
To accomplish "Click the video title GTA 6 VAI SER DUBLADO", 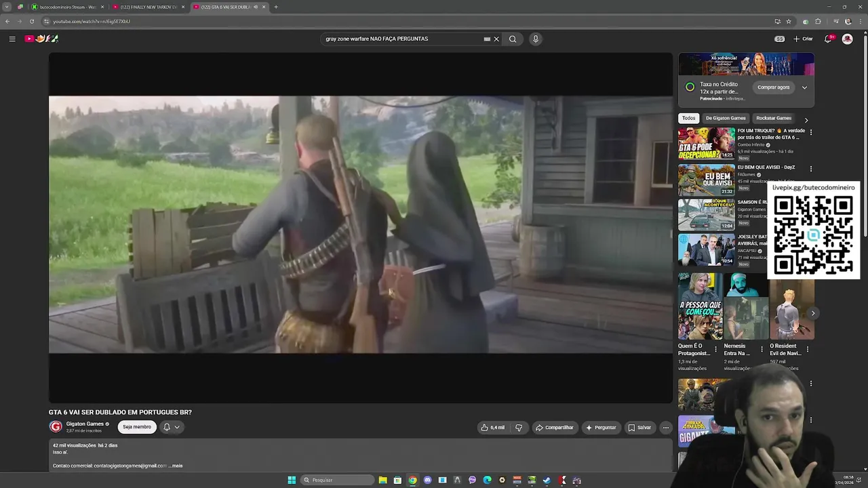I will click(x=120, y=412).
